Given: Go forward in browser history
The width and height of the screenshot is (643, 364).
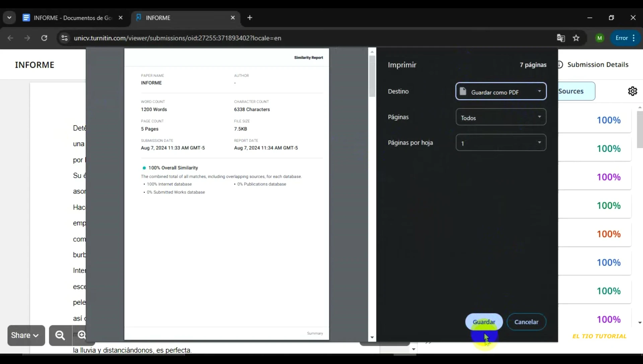Looking at the screenshot, I should [27, 38].
